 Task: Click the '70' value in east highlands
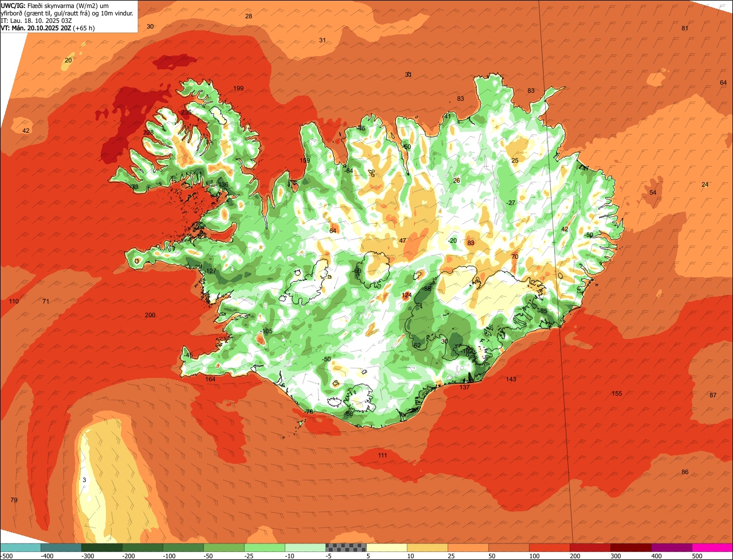[x=515, y=257]
